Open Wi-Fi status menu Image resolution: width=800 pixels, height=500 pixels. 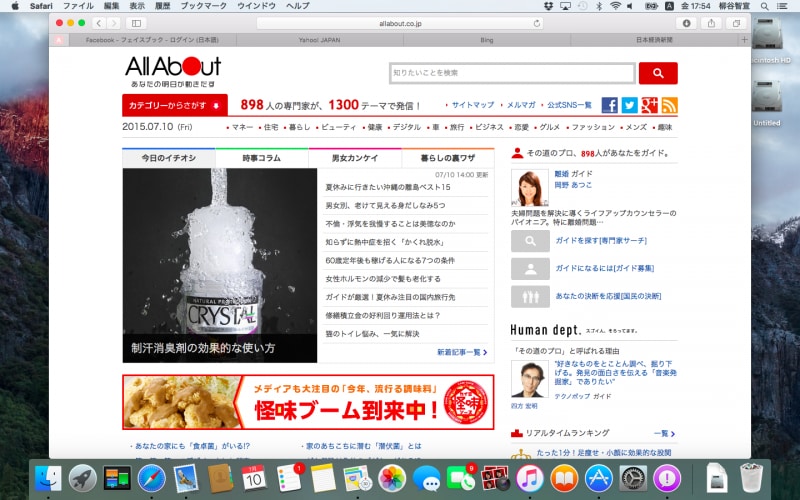coord(615,6)
